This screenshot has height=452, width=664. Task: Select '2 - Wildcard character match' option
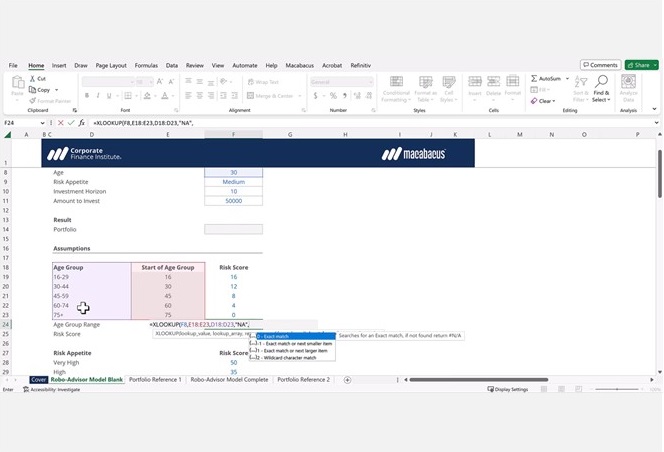[292, 358]
